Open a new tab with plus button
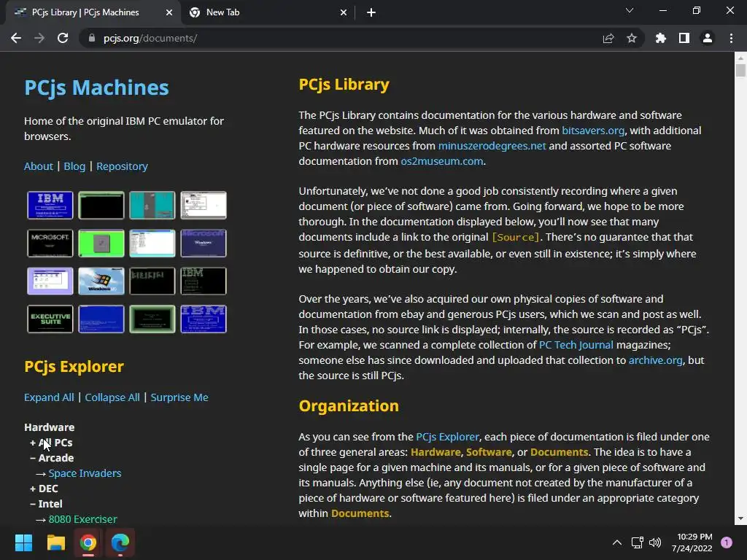The height and width of the screenshot is (560, 747). pyautogui.click(x=371, y=13)
